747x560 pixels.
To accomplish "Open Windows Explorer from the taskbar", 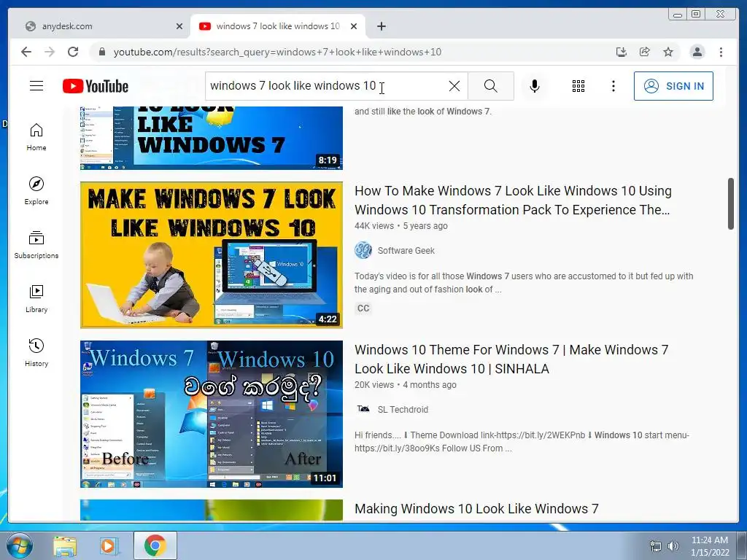I will 65,545.
